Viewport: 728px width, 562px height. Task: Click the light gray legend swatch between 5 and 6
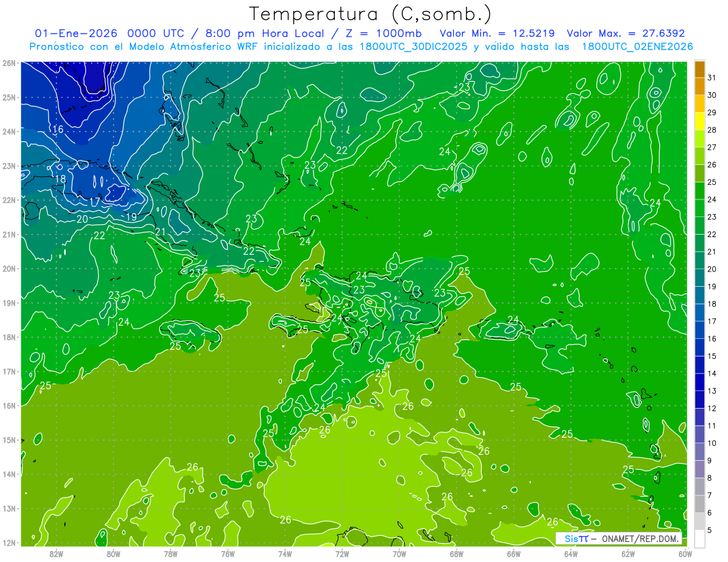pyautogui.click(x=699, y=521)
